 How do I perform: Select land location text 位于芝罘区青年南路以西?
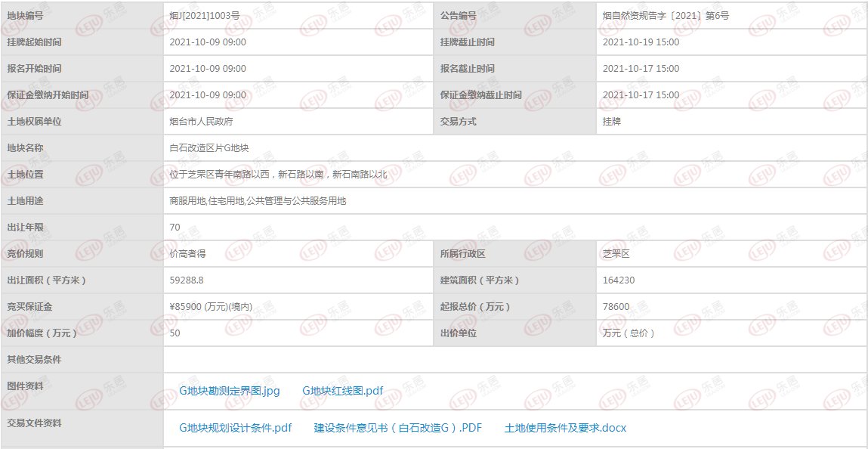point(220,175)
